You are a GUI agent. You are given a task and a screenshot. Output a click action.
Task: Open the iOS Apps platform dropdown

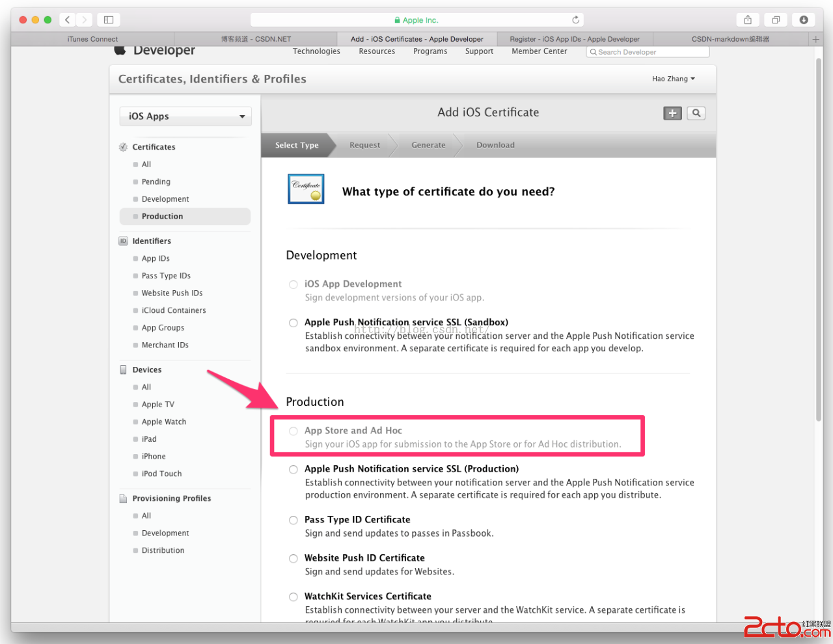click(x=185, y=116)
